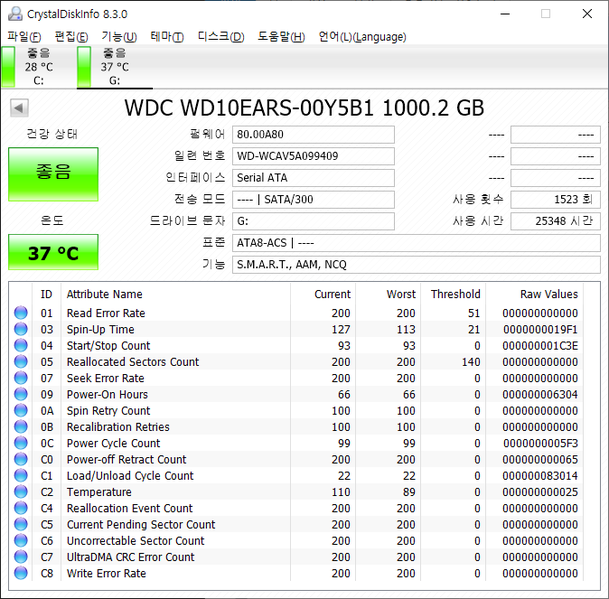Click status orb for Write Error Rate

[21, 573]
